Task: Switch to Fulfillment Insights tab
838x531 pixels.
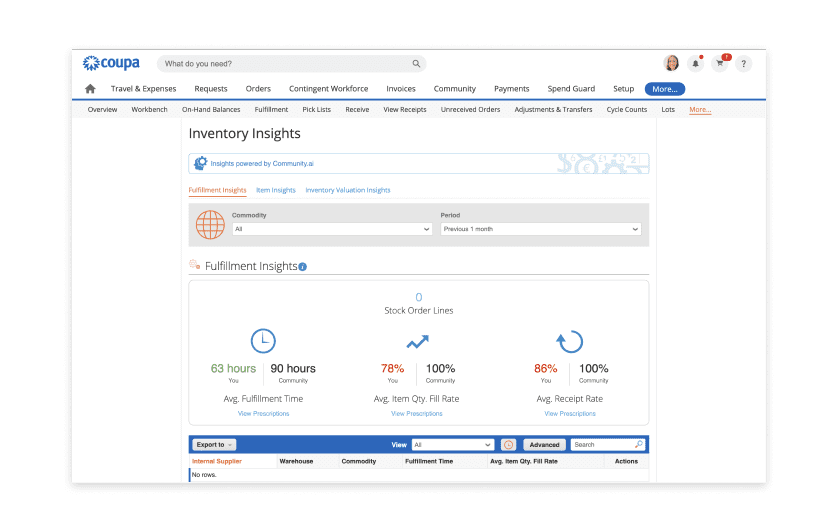Action: coord(218,190)
